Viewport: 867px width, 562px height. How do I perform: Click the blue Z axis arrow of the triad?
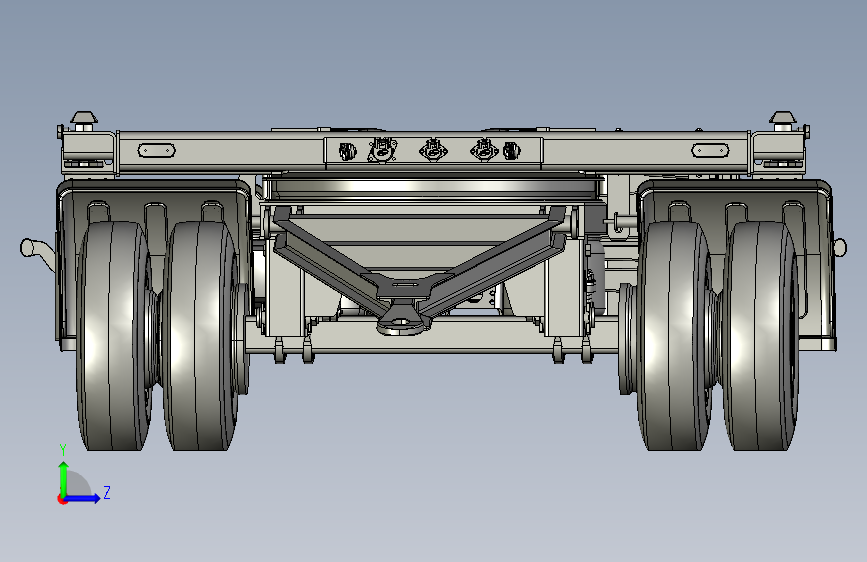(x=84, y=498)
